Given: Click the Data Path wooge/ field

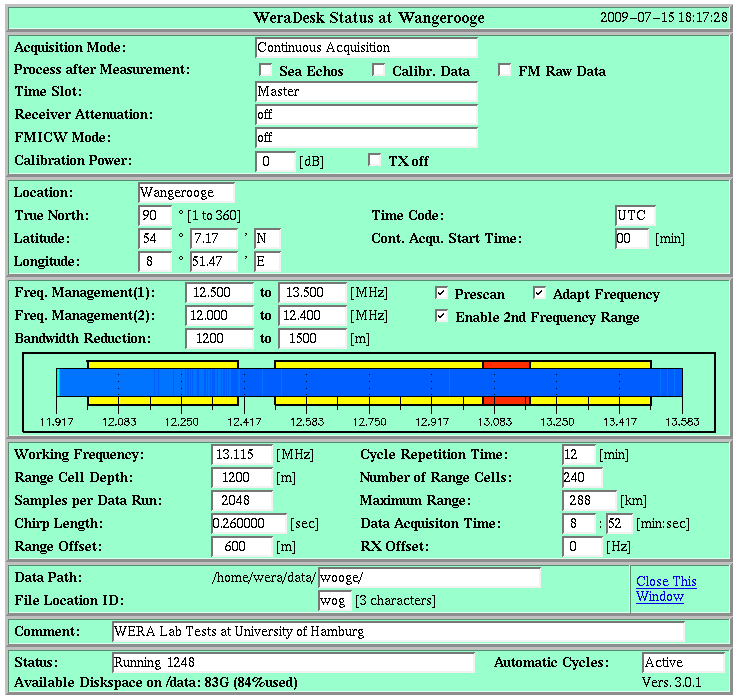Looking at the screenshot, I should 430,578.
